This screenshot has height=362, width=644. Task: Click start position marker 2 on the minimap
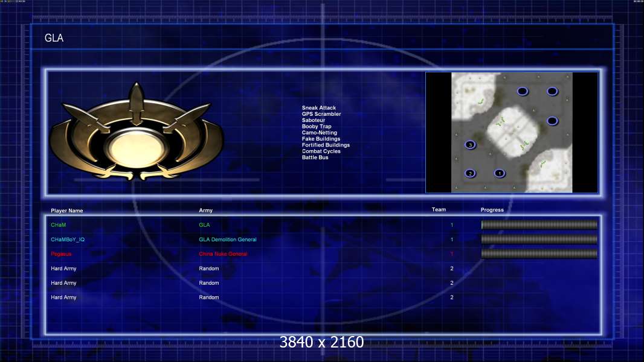(x=470, y=173)
